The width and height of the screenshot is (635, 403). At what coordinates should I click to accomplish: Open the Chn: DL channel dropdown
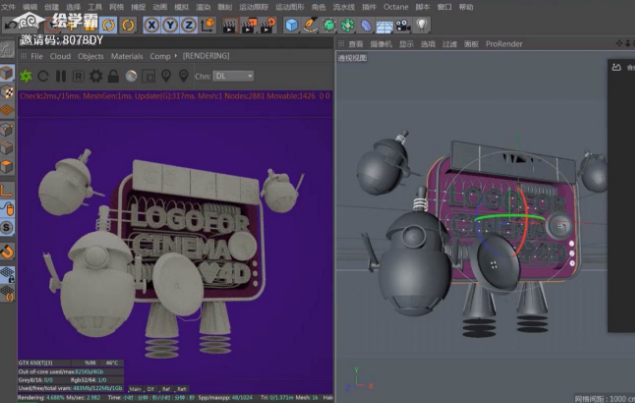[x=235, y=76]
